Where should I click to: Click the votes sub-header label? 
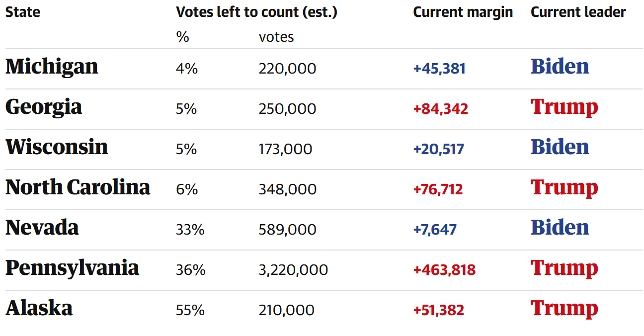tap(276, 37)
